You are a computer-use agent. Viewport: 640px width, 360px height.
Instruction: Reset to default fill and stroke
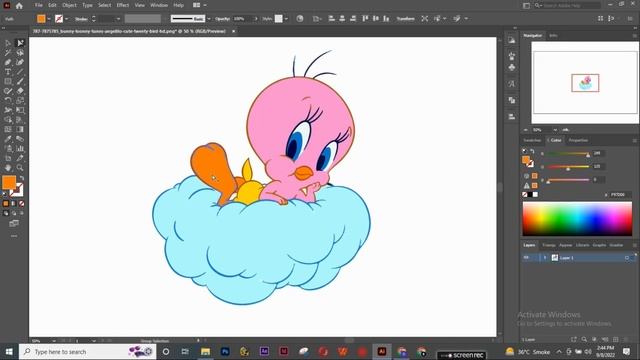5,195
